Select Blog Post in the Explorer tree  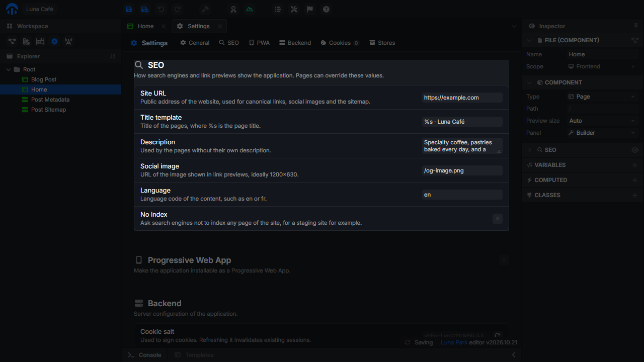pos(60,79)
